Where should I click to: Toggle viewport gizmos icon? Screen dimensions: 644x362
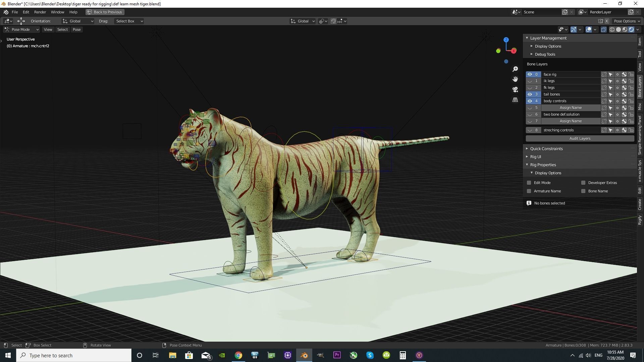pos(574,29)
